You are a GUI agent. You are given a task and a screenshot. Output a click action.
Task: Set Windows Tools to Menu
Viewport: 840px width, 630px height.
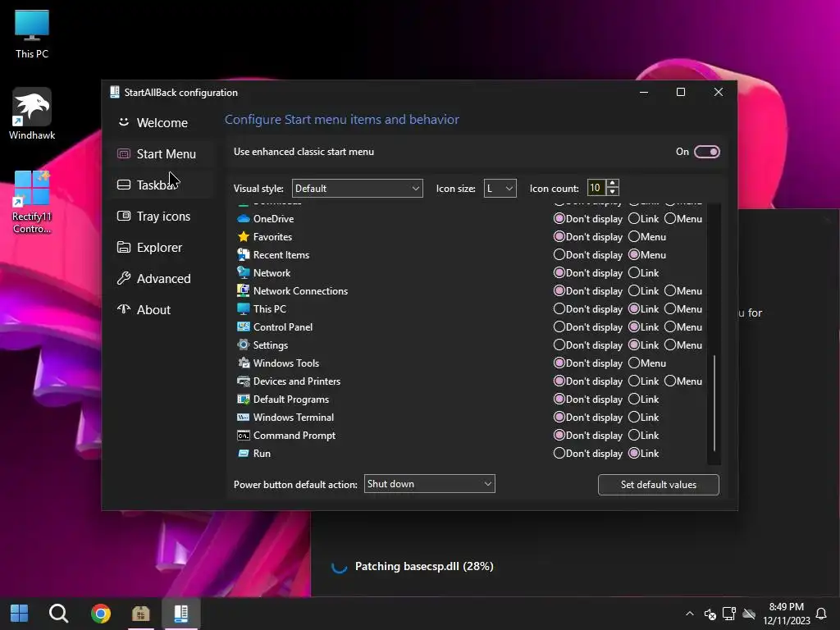coord(647,363)
